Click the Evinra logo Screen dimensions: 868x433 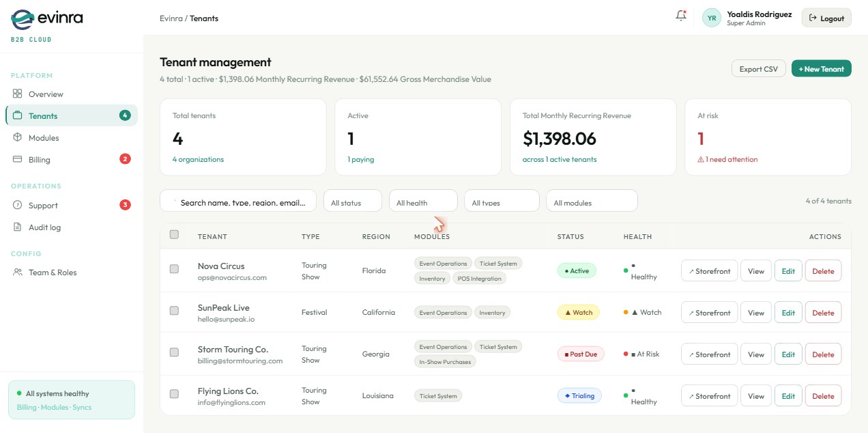tap(46, 19)
